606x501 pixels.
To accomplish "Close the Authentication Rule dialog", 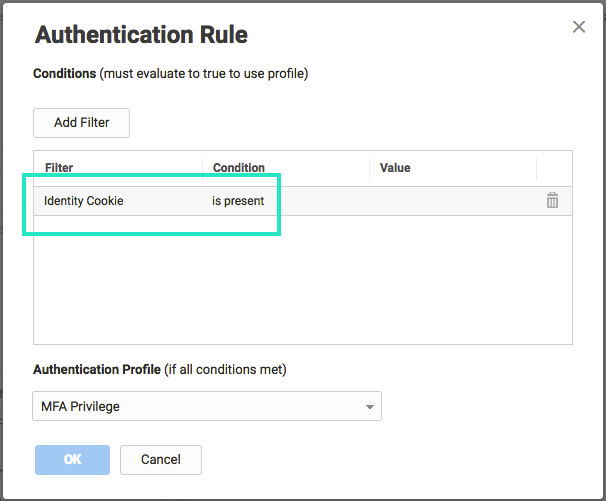I will point(578,27).
